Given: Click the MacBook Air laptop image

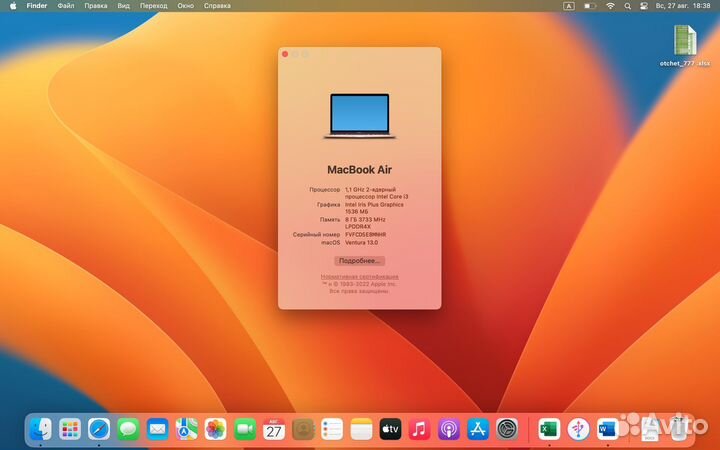Looking at the screenshot, I should (x=360, y=116).
